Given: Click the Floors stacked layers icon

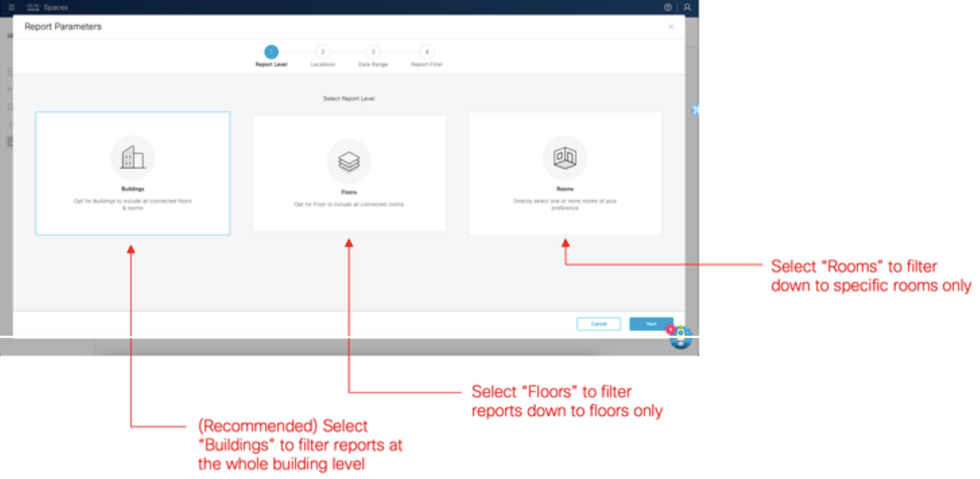Looking at the screenshot, I should 349,161.
